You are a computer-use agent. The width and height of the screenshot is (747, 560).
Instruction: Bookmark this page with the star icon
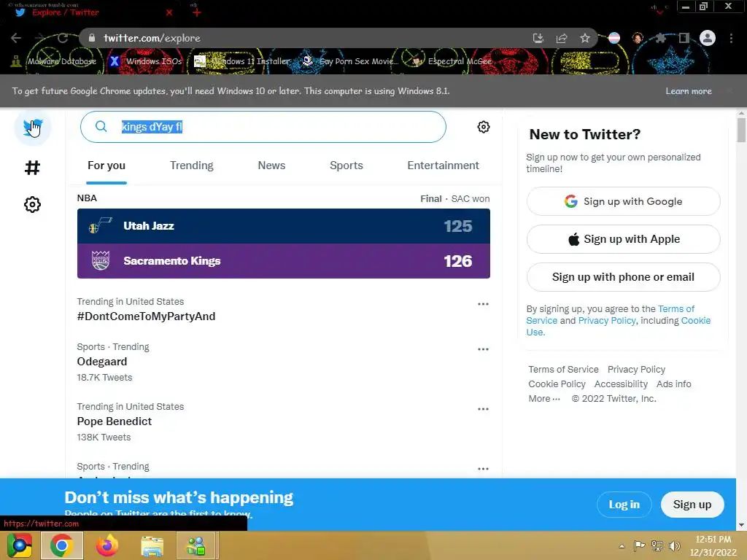click(x=585, y=38)
